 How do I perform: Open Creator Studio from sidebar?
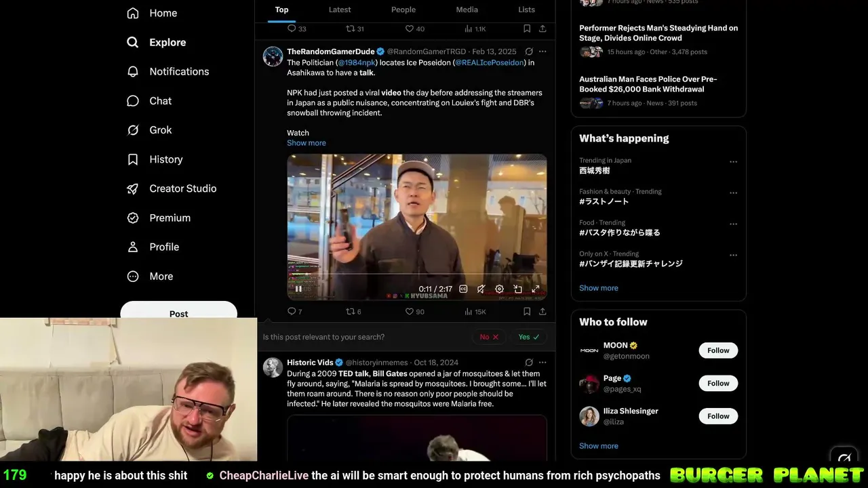[x=172, y=188]
